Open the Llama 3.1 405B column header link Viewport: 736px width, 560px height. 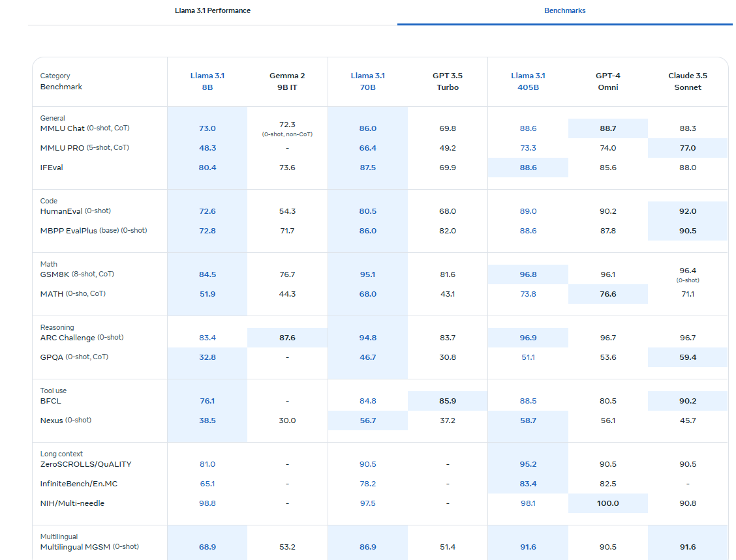pyautogui.click(x=528, y=81)
